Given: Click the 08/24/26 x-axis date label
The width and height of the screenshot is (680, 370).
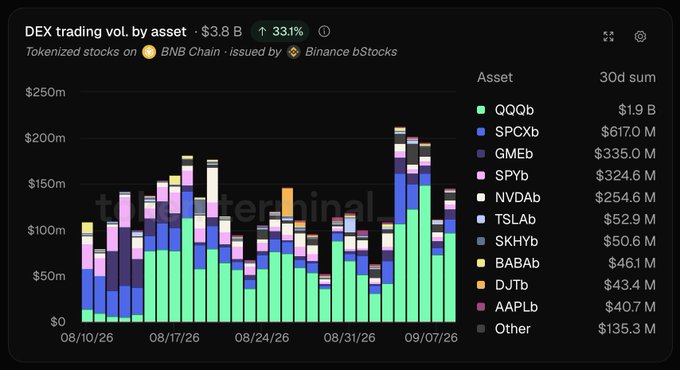Looking at the screenshot, I should [262, 337].
